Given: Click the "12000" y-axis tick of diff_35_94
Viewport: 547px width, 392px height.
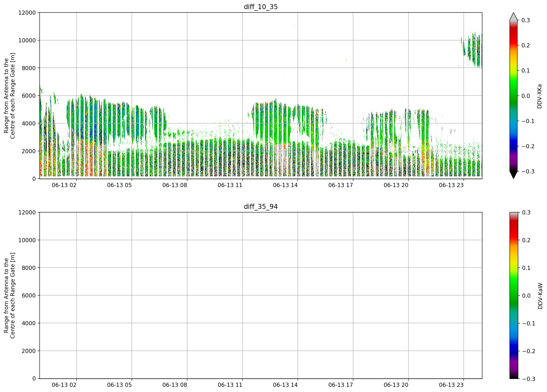Looking at the screenshot, I should tap(27, 213).
